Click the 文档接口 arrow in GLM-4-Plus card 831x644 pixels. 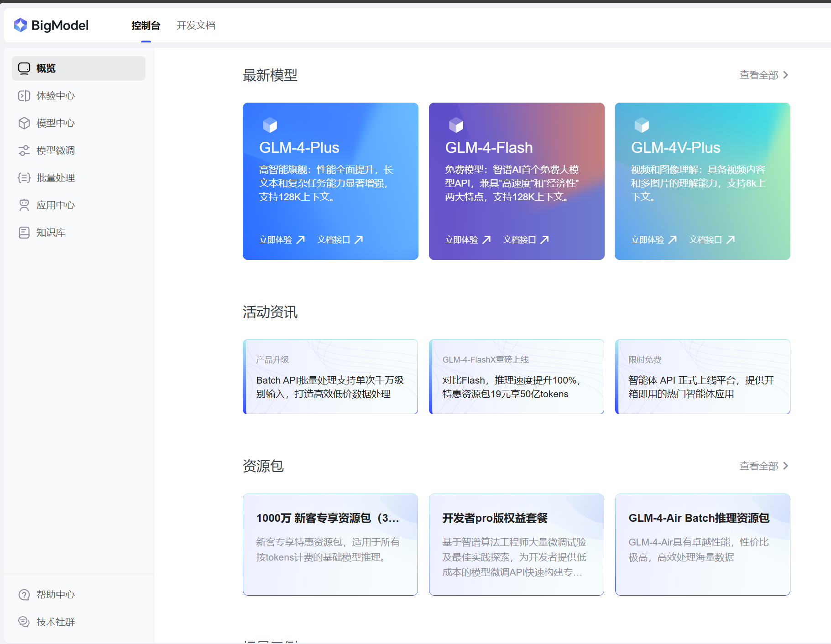pos(359,239)
